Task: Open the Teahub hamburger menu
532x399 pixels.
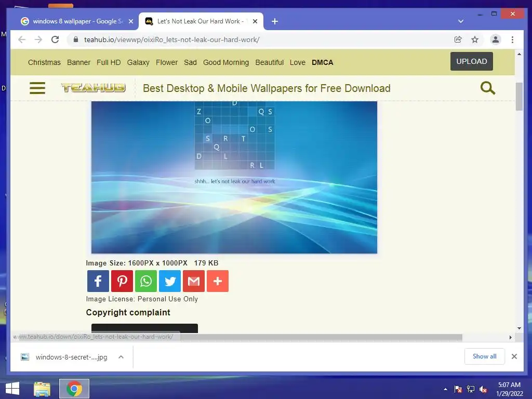Action: 37,88
